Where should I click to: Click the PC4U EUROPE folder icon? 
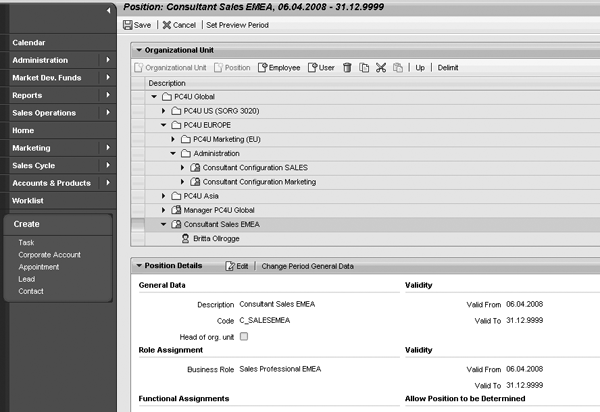176,125
